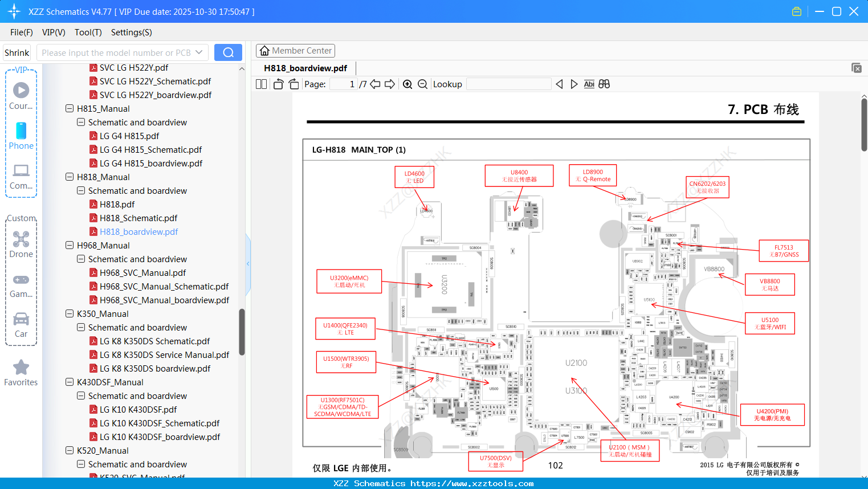868x489 pixels.
Task: Click the blue search button
Action: pyautogui.click(x=228, y=52)
